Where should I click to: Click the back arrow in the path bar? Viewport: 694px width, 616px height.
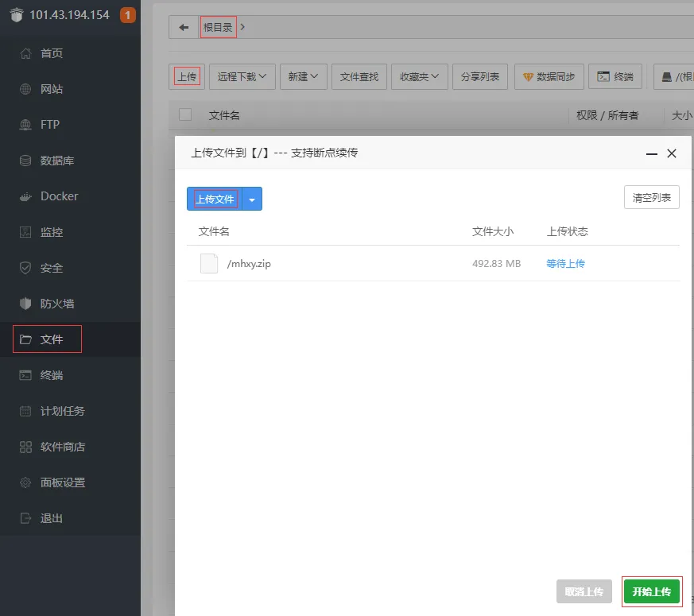[x=184, y=28]
